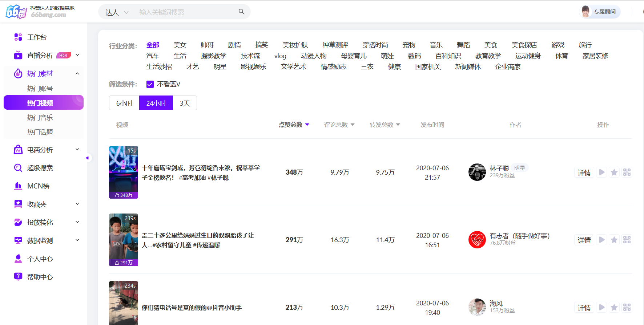
Task: Select 热门视频 submenu item
Action: [x=44, y=102]
